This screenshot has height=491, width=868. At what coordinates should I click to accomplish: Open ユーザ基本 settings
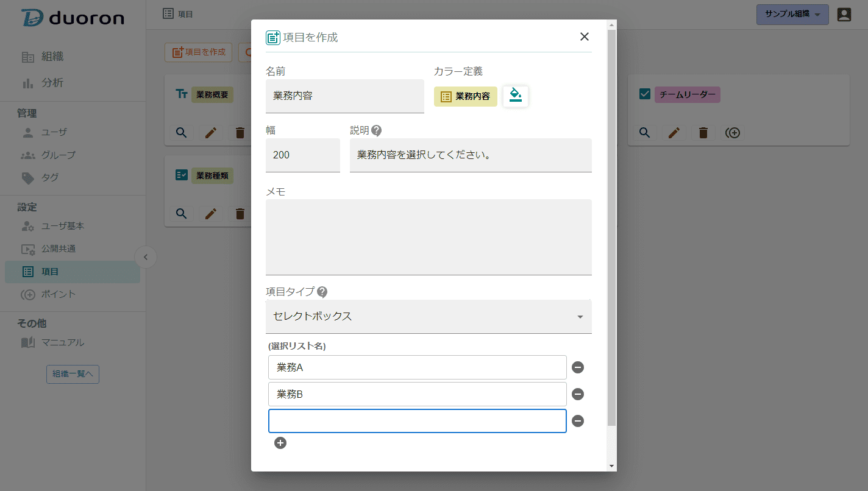pyautogui.click(x=63, y=226)
